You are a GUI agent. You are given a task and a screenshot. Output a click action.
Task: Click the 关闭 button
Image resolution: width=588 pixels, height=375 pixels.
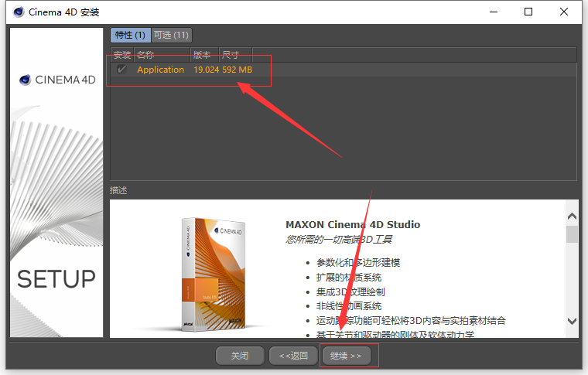tap(240, 356)
